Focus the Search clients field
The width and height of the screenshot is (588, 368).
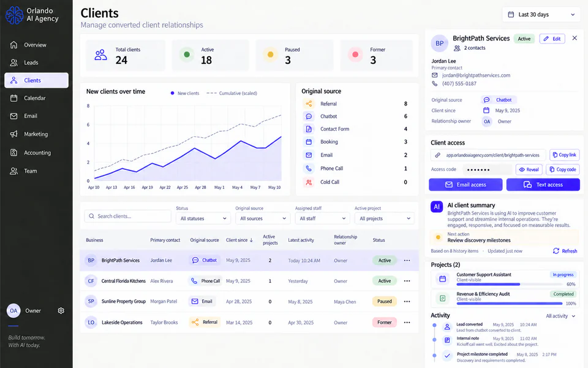tap(128, 216)
